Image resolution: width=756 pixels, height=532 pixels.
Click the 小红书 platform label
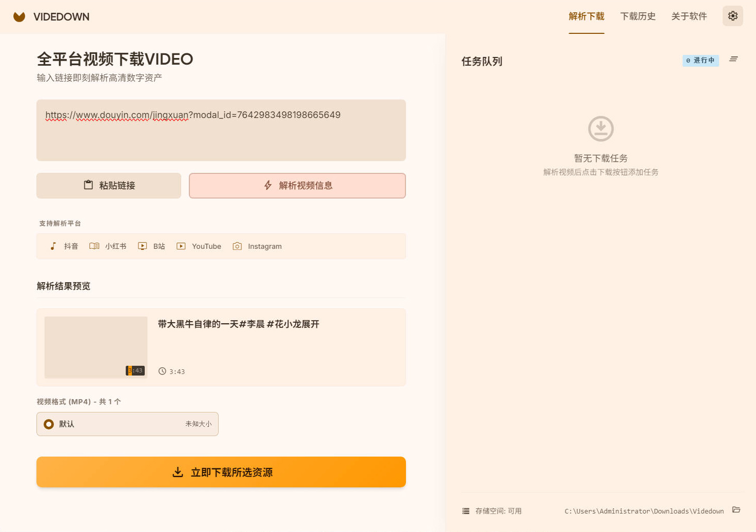pyautogui.click(x=115, y=246)
